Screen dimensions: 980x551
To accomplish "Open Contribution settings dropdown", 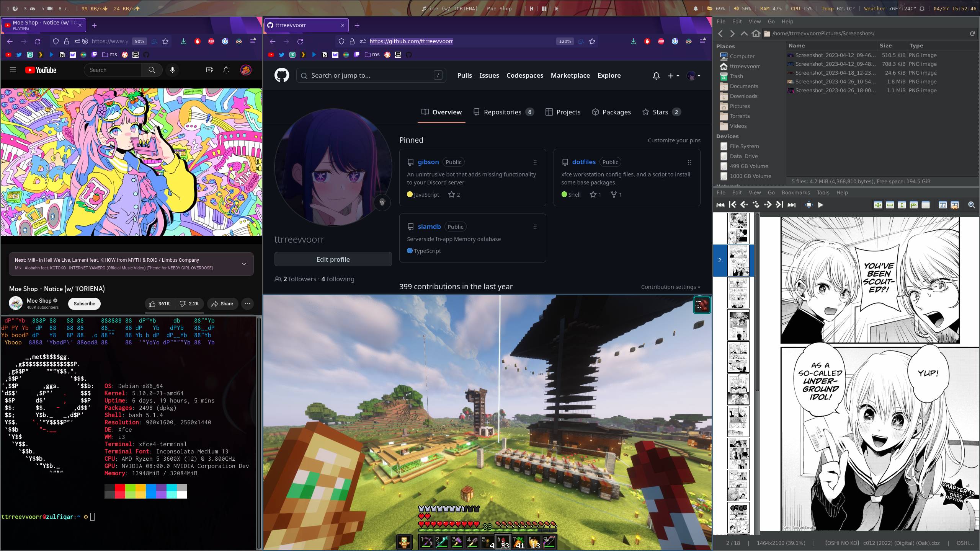I will point(671,287).
